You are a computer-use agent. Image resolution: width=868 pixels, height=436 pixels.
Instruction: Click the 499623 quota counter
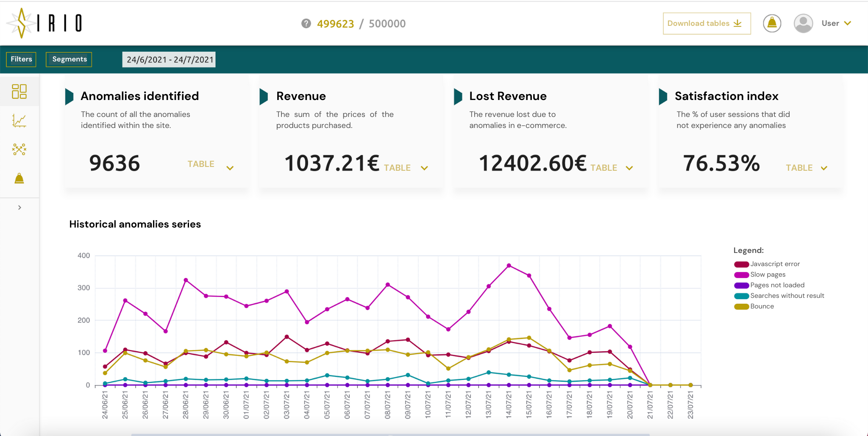coord(335,24)
